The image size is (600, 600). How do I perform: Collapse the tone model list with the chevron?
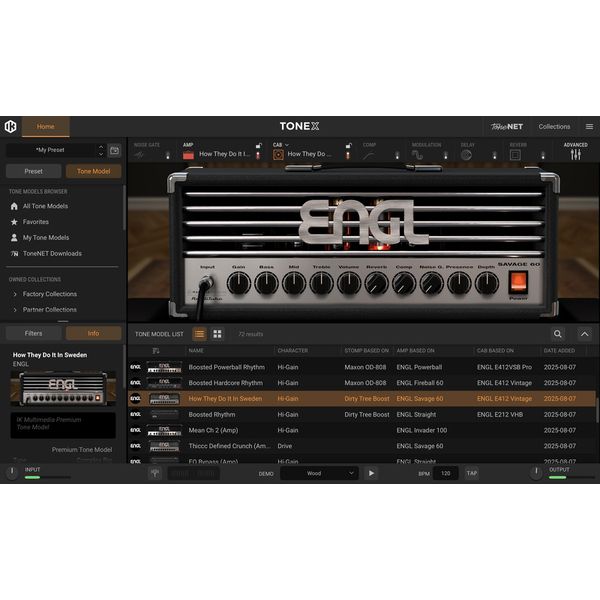(584, 334)
